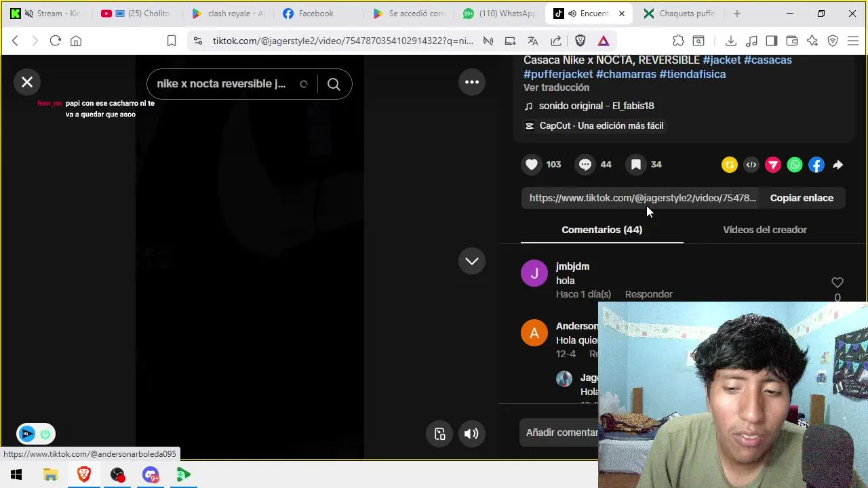This screenshot has height=488, width=868.
Task: Click the share page icon in address bar
Action: coord(556,41)
